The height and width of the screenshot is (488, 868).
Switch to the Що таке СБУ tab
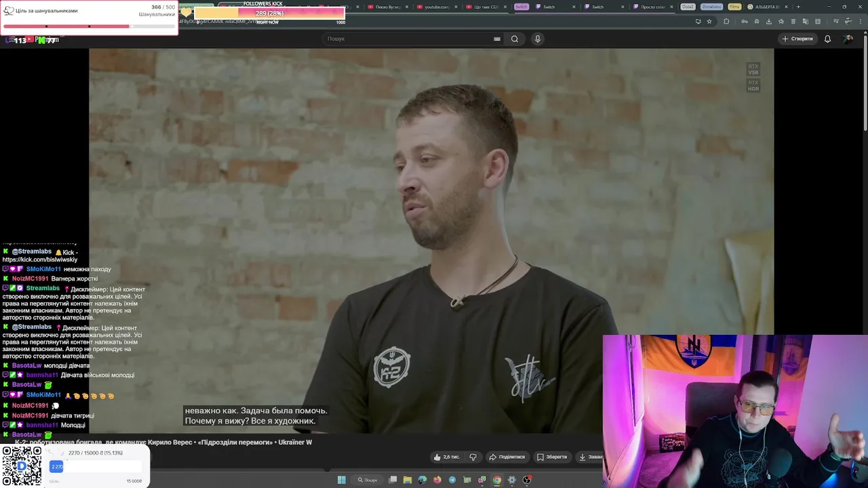point(486,7)
